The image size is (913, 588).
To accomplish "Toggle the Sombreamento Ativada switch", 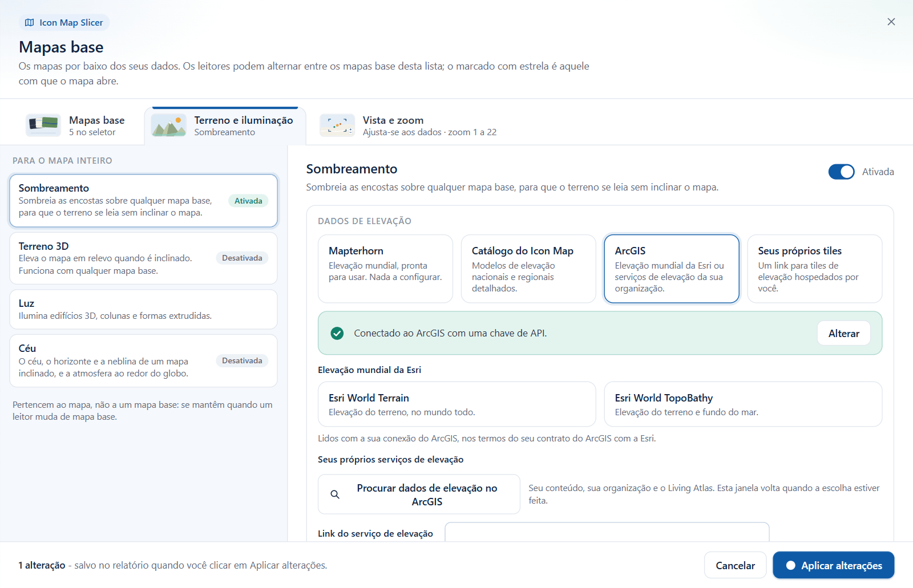I will [x=841, y=172].
